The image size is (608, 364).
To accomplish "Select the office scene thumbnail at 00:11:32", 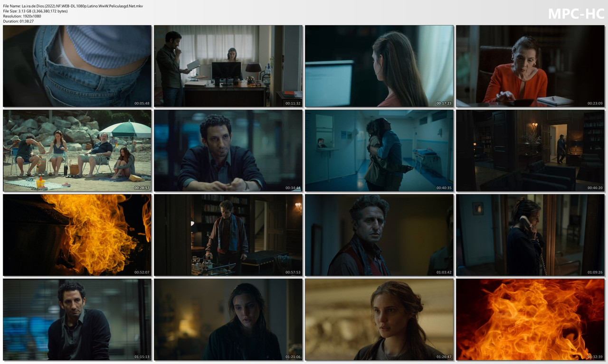I will point(228,66).
